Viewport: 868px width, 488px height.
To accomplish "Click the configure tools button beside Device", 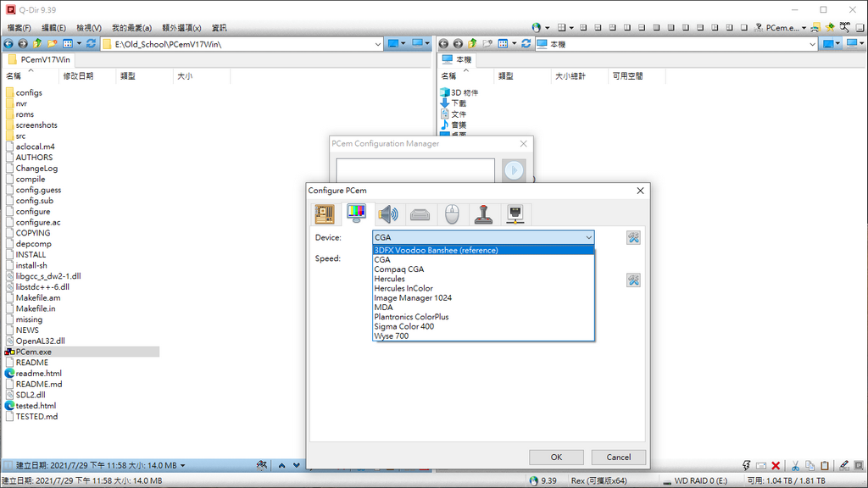I will click(633, 237).
